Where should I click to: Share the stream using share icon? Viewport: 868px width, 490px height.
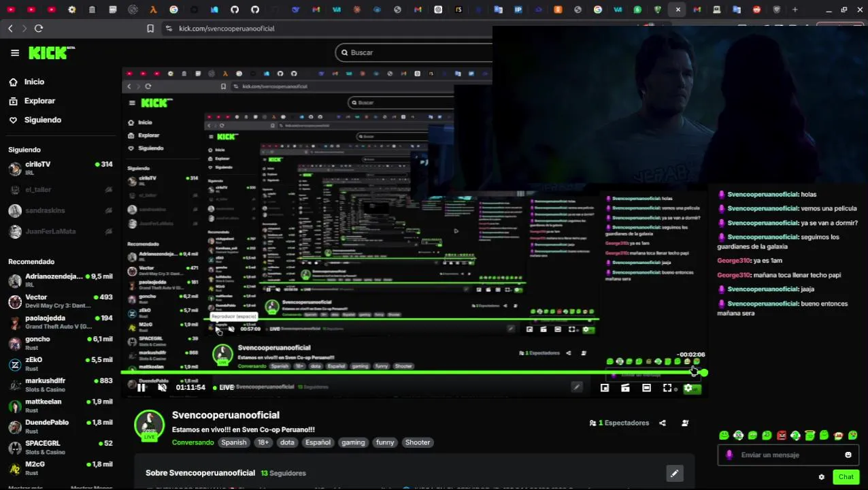coord(663,423)
